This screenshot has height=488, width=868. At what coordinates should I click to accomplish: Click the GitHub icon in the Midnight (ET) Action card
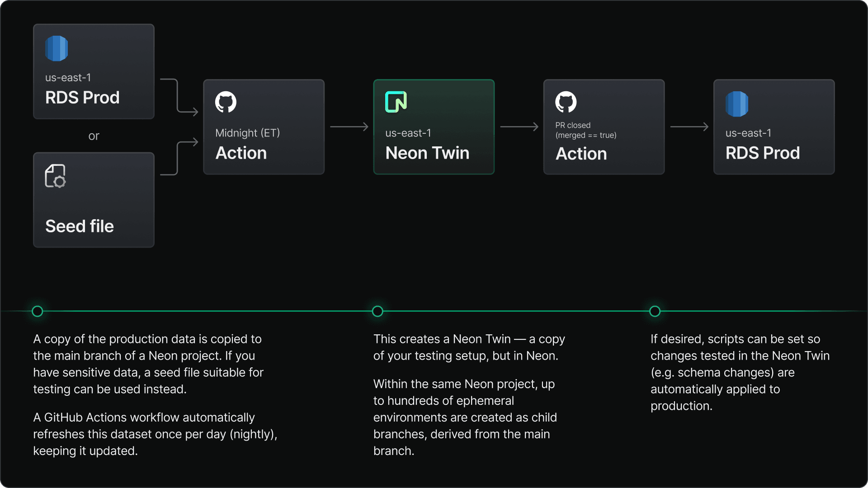pos(226,102)
